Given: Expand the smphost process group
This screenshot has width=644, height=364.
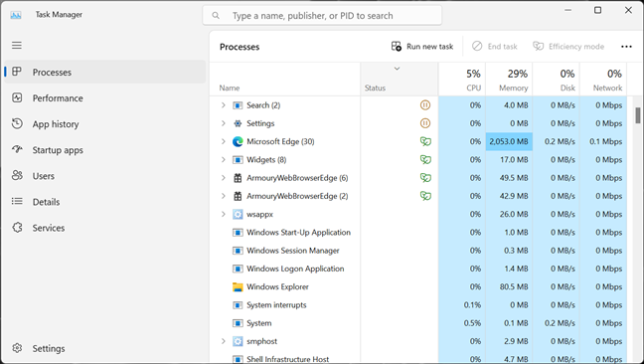Looking at the screenshot, I should point(223,341).
